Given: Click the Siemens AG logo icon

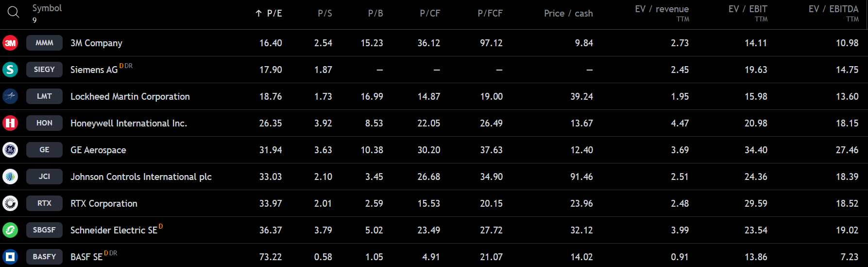Looking at the screenshot, I should [10, 70].
